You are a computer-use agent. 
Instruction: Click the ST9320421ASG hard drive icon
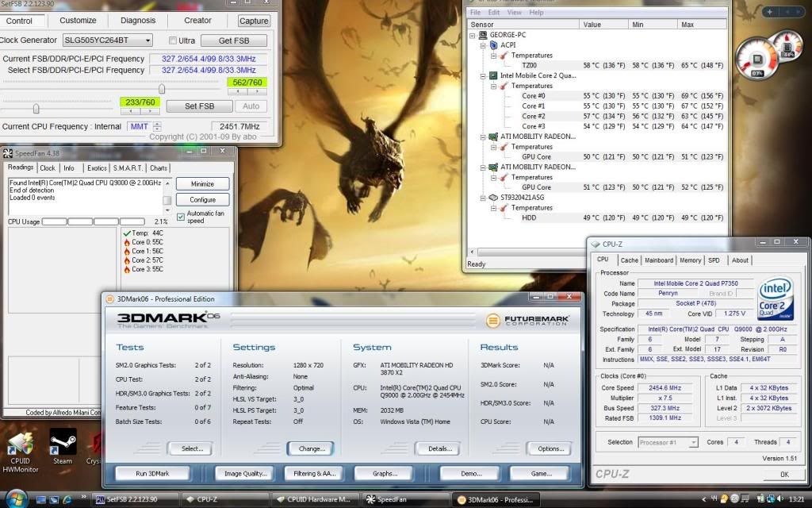(493, 198)
